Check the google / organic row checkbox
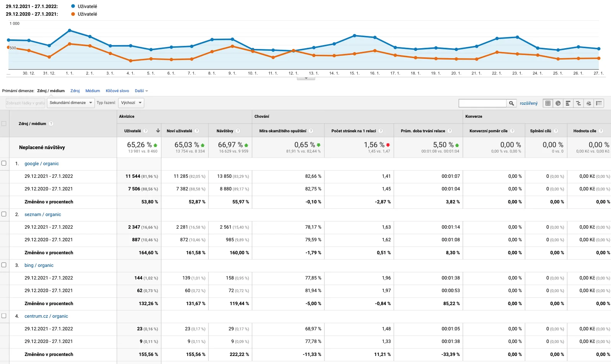This screenshot has width=611, height=364. click(x=4, y=163)
